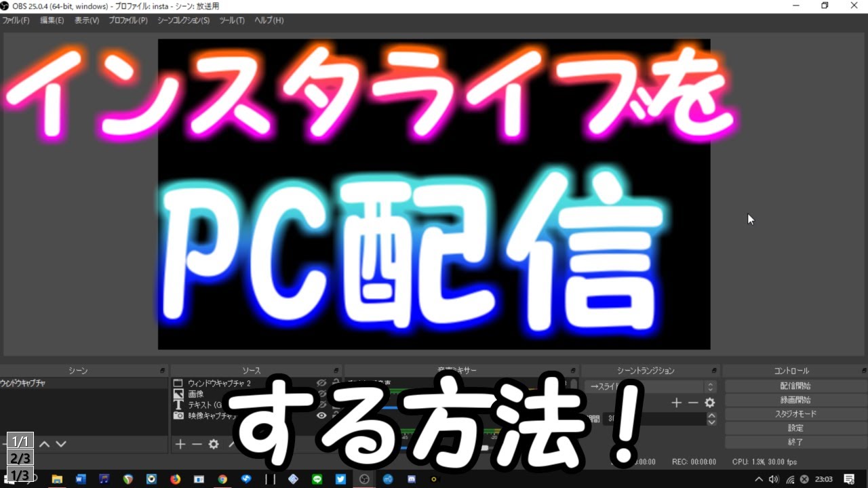The height and width of the screenshot is (488, 868).
Task: Open Discord from the taskbar
Action: tap(411, 479)
